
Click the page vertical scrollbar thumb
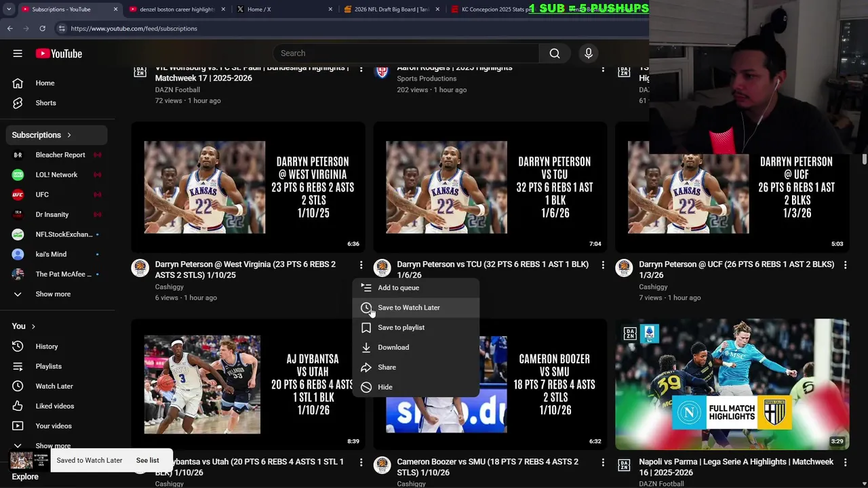[865, 159]
